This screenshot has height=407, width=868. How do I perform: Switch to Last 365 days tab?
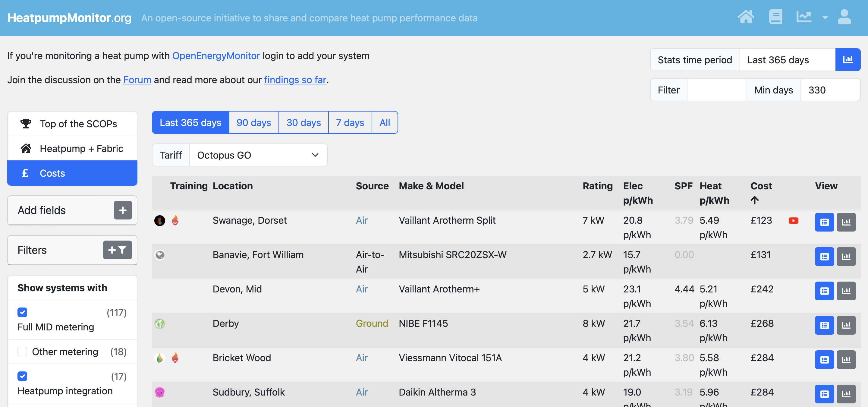click(x=190, y=123)
